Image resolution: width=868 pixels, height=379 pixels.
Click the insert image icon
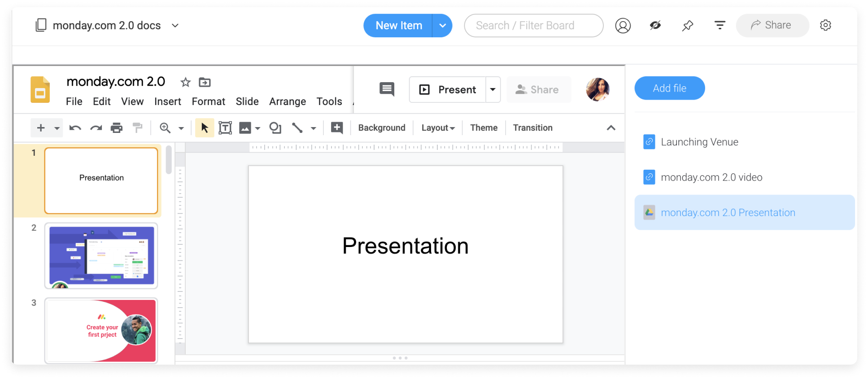(245, 128)
